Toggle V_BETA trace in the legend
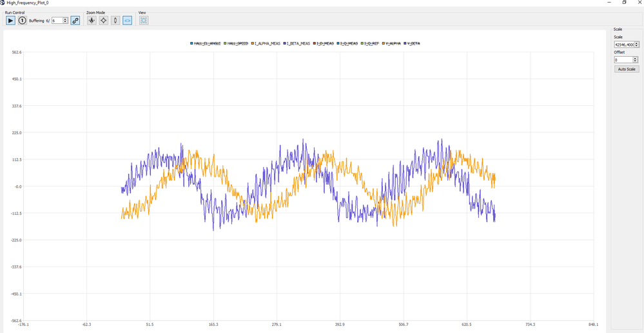 tap(412, 43)
